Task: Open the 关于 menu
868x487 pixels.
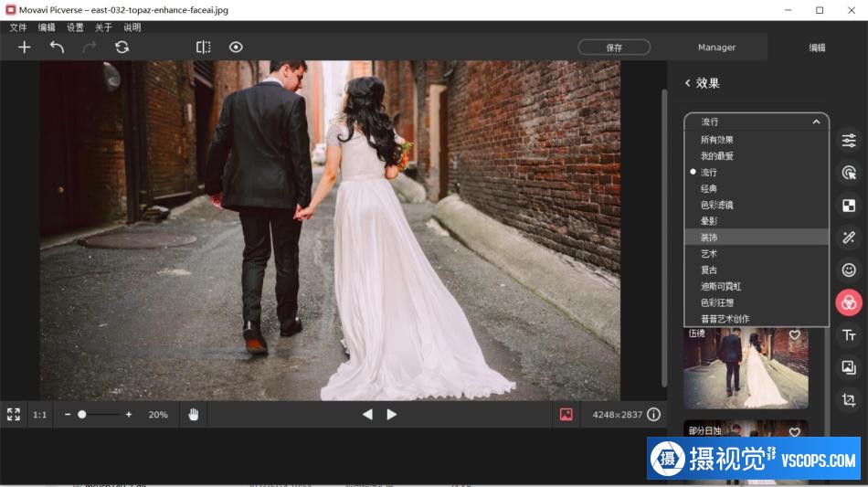Action: pos(103,27)
